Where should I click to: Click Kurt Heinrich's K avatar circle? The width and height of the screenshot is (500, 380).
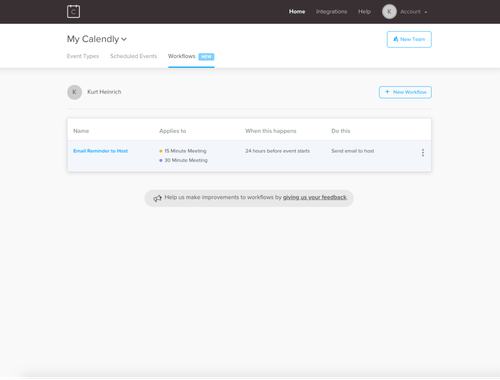point(74,92)
